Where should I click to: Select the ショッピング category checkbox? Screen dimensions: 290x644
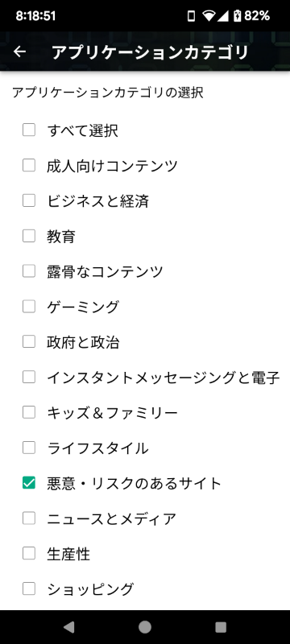point(29,589)
